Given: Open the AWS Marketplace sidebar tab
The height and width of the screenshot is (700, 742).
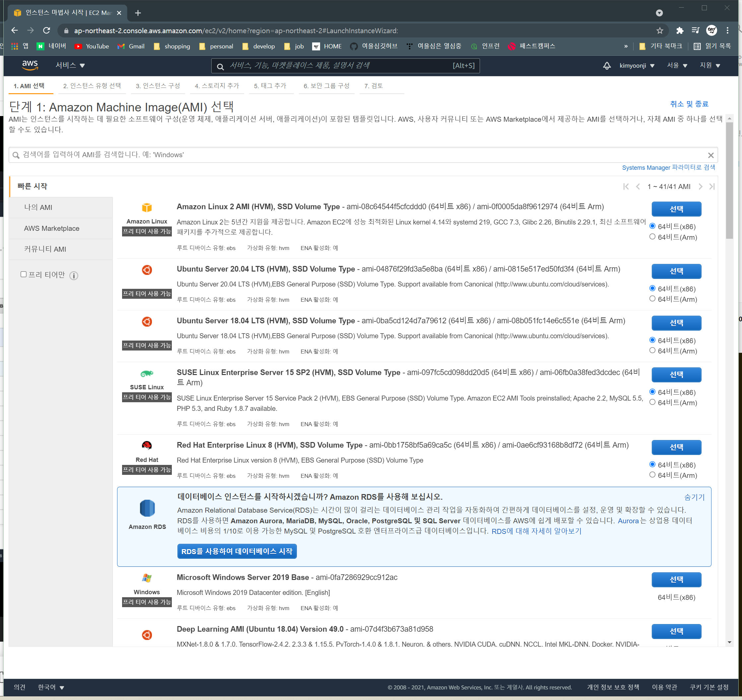Looking at the screenshot, I should pyautogui.click(x=51, y=228).
